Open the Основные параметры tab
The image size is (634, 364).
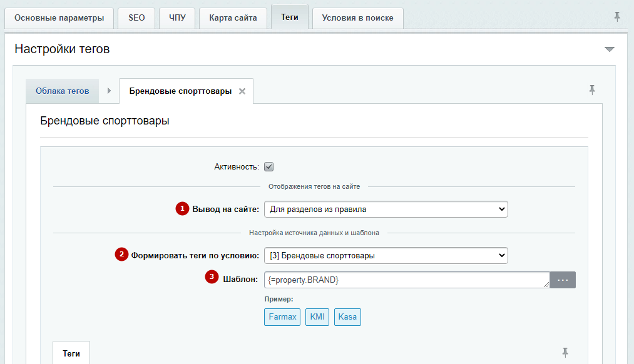tap(59, 18)
